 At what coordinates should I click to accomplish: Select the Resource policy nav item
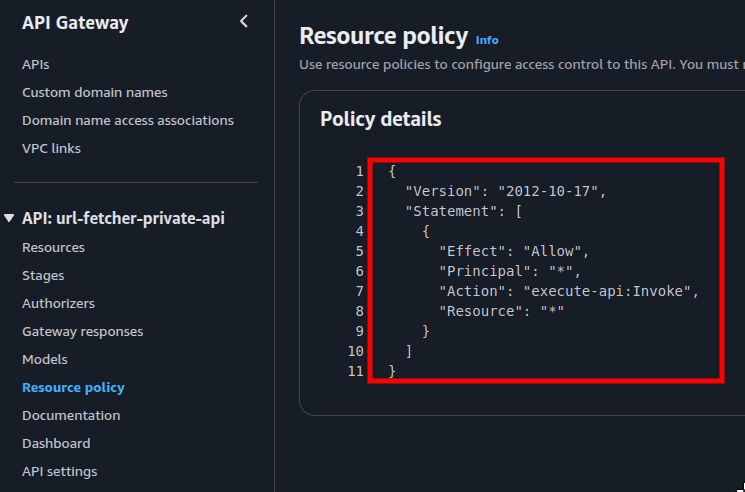(x=73, y=388)
